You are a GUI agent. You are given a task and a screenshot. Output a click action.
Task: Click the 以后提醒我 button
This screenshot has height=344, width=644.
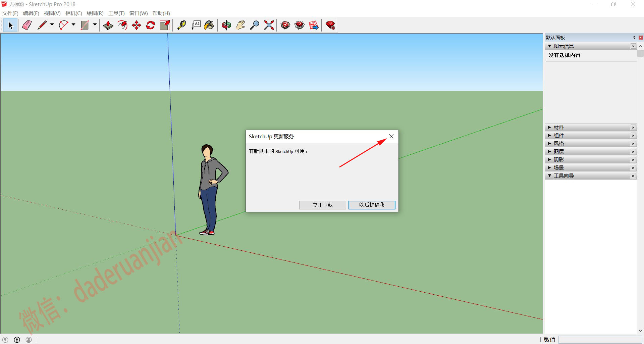coord(372,205)
